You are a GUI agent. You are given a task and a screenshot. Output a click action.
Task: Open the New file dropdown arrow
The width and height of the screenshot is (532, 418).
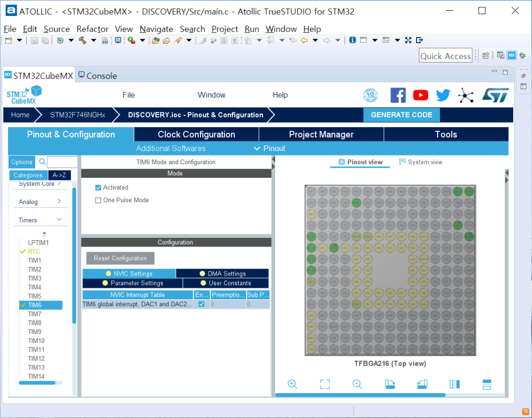click(19, 40)
